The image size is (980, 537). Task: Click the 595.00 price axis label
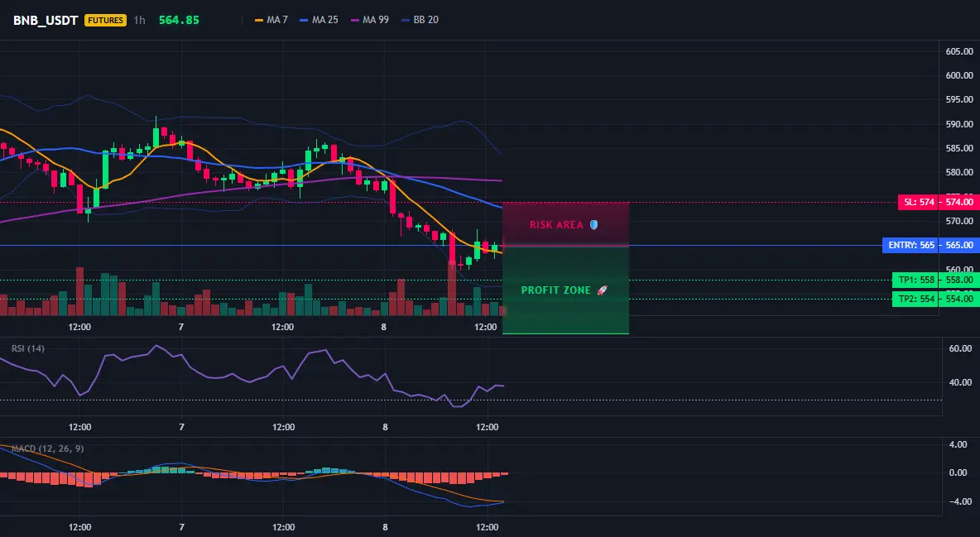(959, 99)
